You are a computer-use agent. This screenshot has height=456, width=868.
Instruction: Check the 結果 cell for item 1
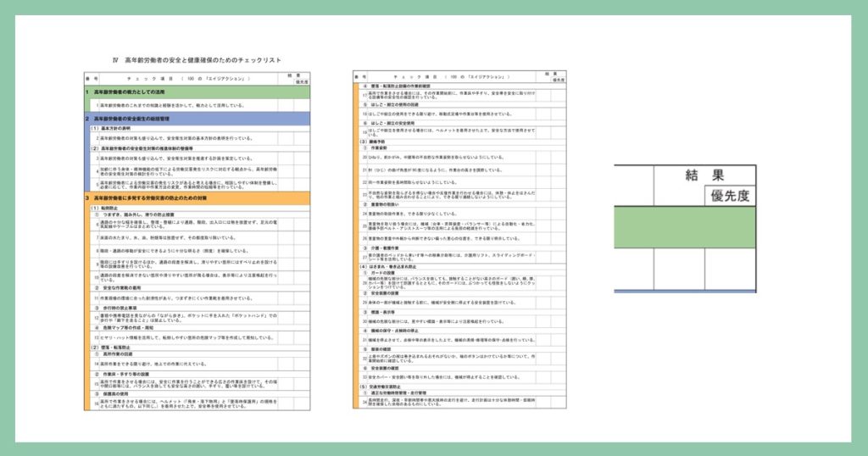(284, 105)
